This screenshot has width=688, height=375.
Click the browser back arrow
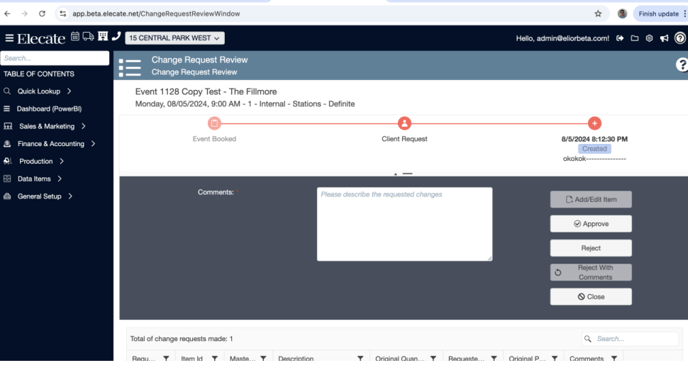[7, 14]
